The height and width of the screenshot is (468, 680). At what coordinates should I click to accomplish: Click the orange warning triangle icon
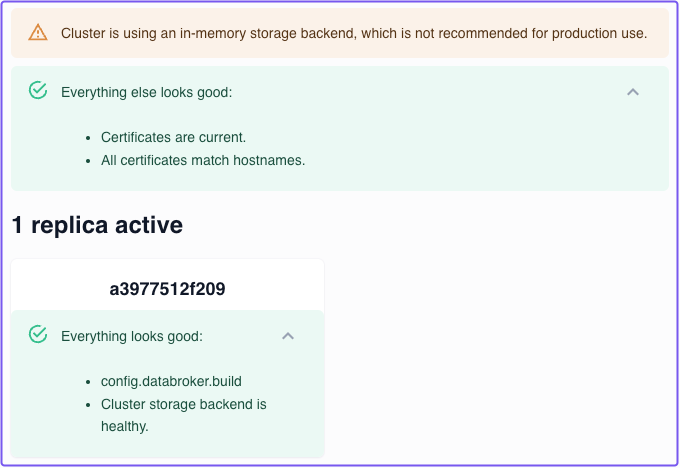(38, 32)
